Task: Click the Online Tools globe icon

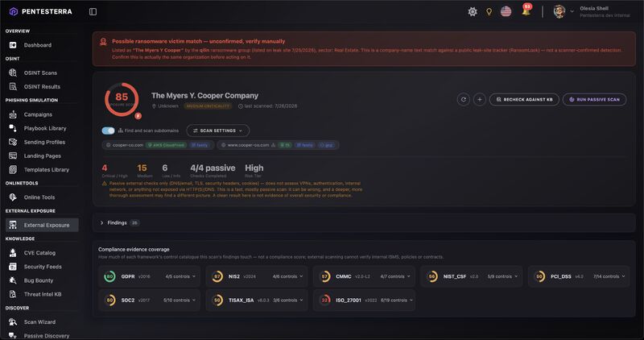Action: pyautogui.click(x=13, y=197)
